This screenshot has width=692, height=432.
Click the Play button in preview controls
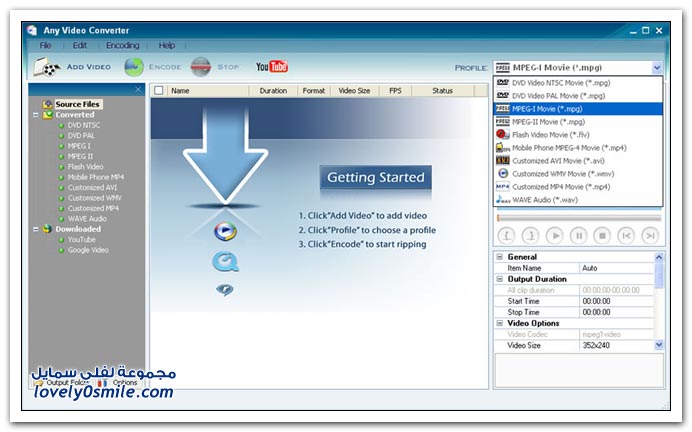554,236
